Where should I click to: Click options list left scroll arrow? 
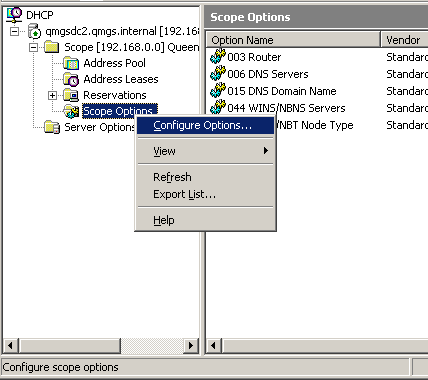(x=214, y=345)
